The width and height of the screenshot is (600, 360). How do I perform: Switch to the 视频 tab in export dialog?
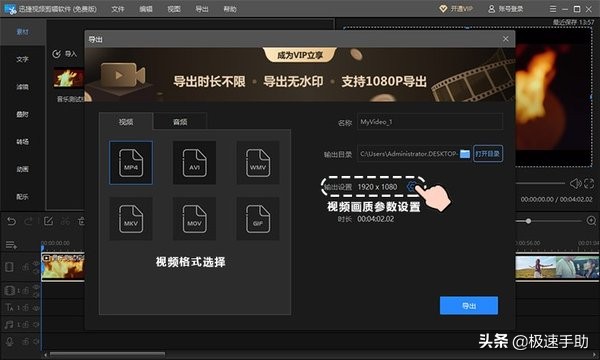coord(126,122)
